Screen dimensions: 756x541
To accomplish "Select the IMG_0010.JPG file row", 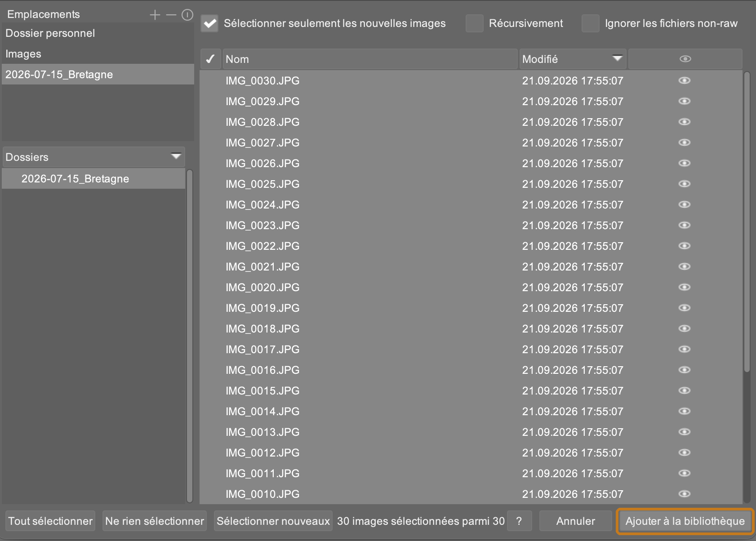I will (x=471, y=494).
